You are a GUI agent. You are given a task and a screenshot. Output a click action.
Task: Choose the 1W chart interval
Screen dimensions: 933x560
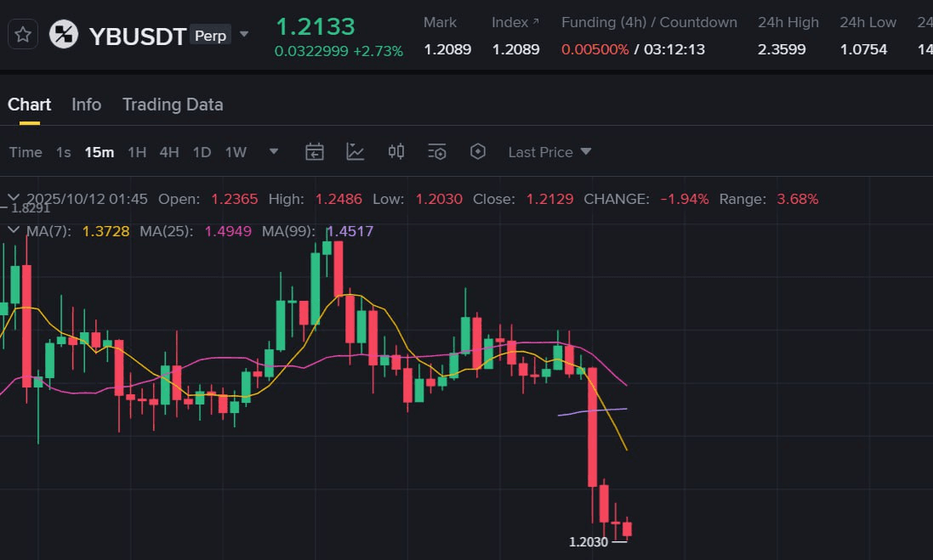click(x=236, y=152)
